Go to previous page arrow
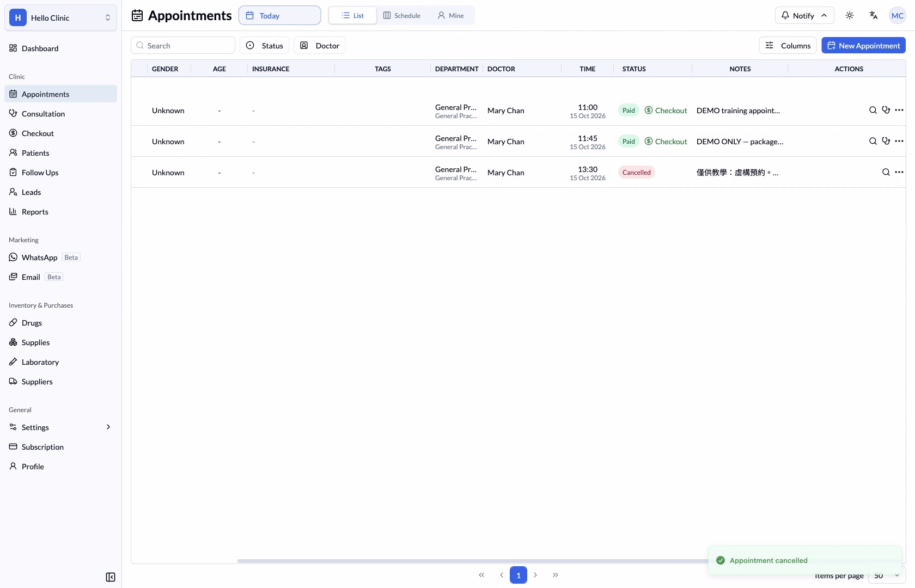The height and width of the screenshot is (588, 915). pos(502,575)
